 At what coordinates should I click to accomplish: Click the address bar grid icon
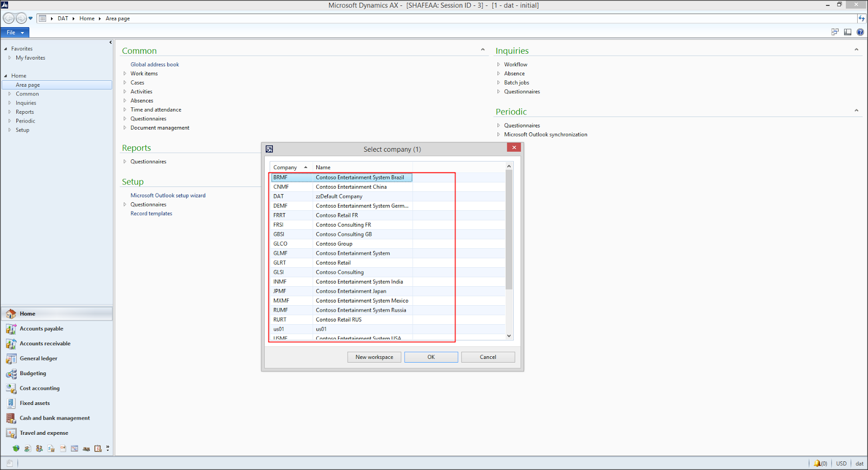42,18
